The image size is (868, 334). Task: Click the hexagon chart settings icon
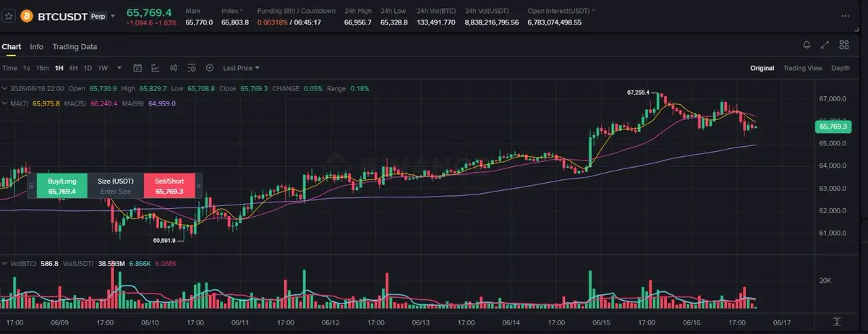(210, 68)
